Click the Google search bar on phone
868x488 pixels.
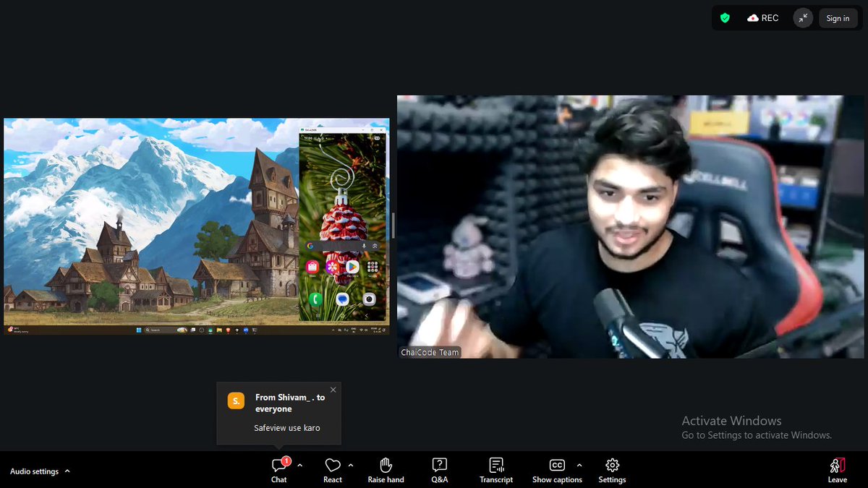click(x=341, y=246)
